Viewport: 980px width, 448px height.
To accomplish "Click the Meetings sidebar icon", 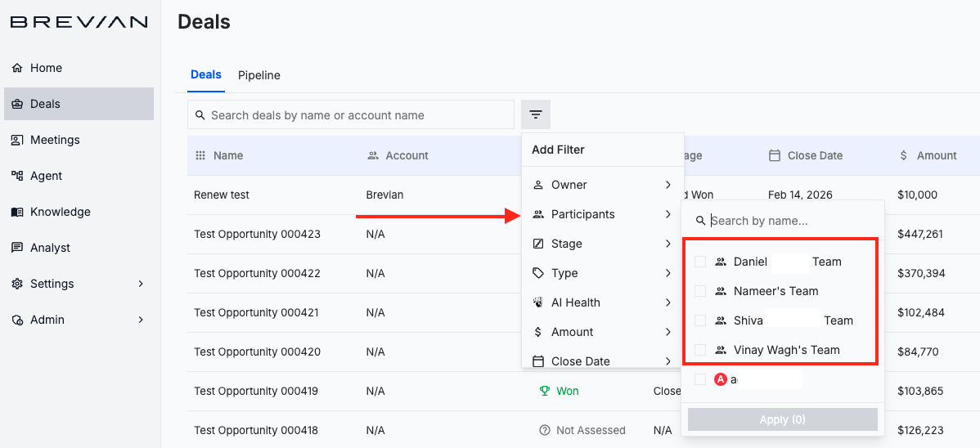I will pyautogui.click(x=17, y=140).
